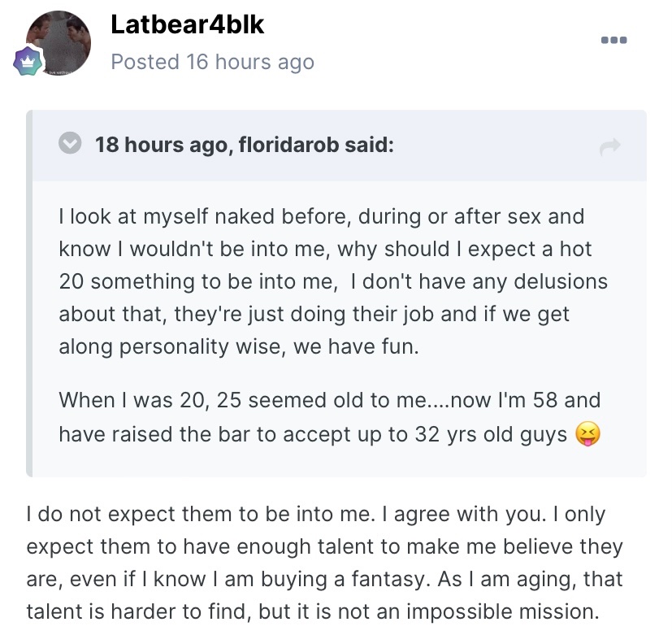
Task: Collapse the floridarob quote block
Action: [x=70, y=143]
